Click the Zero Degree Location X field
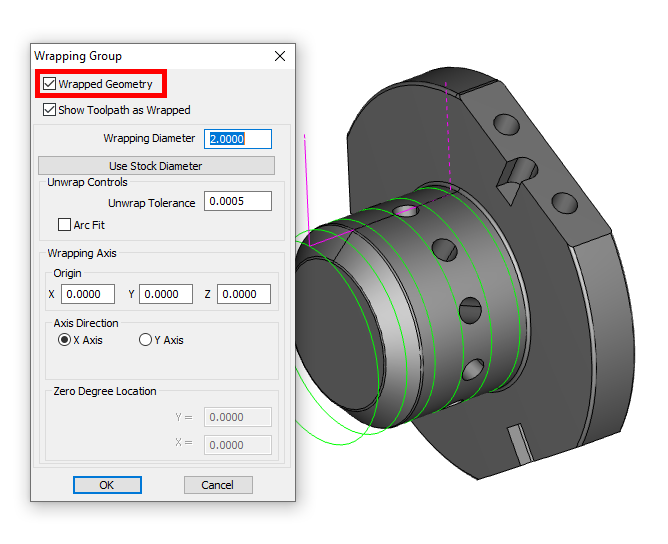Screen dimensions: 668x544 (238, 445)
